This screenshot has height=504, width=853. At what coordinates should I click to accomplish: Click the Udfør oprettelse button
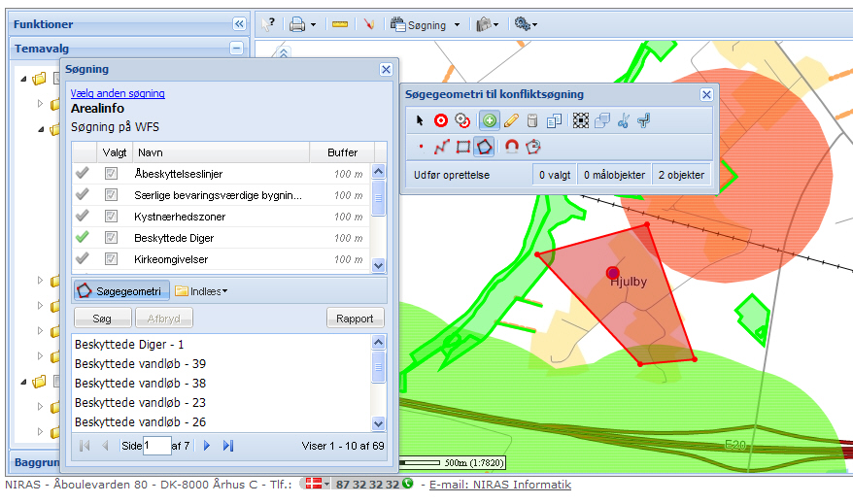click(x=452, y=175)
